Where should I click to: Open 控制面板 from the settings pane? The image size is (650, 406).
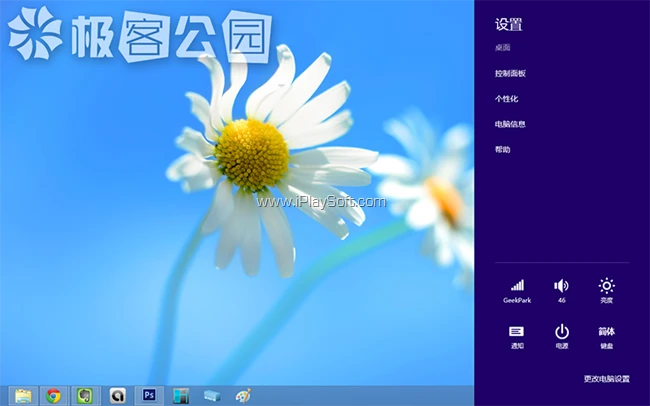point(510,73)
